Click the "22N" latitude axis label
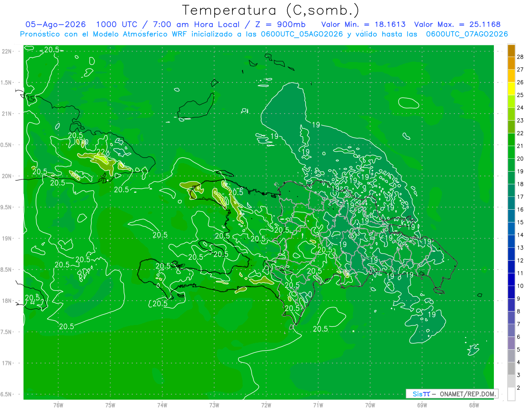 coord(6,51)
